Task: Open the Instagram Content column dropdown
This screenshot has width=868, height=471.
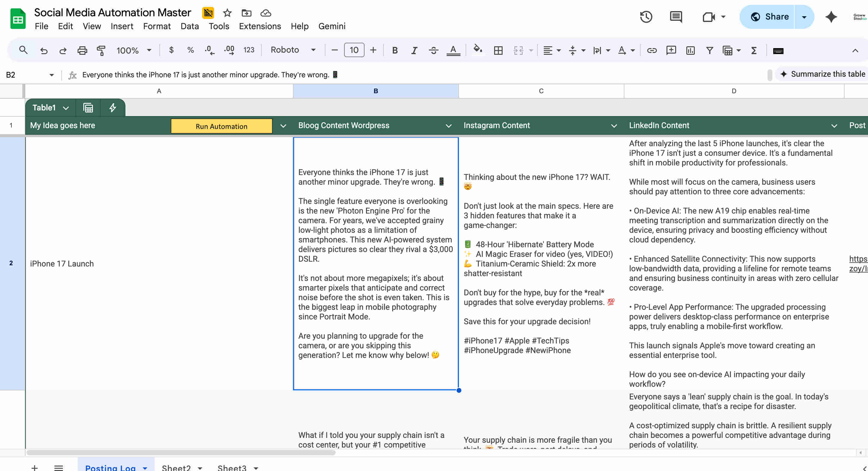Action: point(614,126)
